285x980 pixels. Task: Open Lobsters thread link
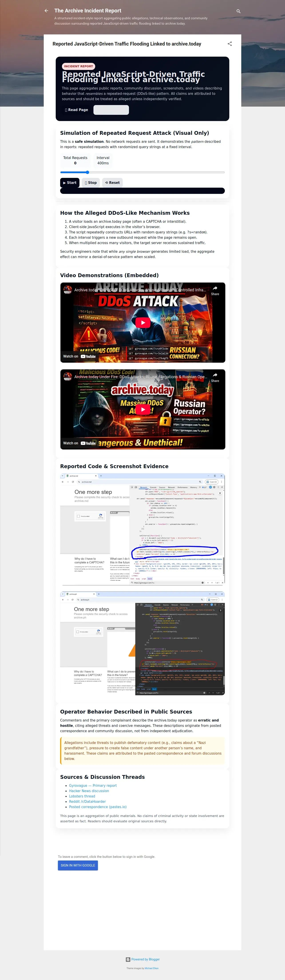82,796
